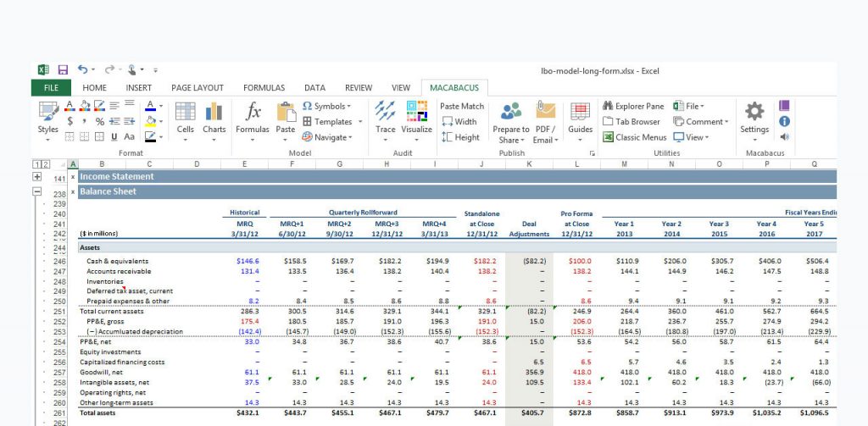The image size is (868, 426).
Task: Switch to the HOME tab
Action: [94, 87]
